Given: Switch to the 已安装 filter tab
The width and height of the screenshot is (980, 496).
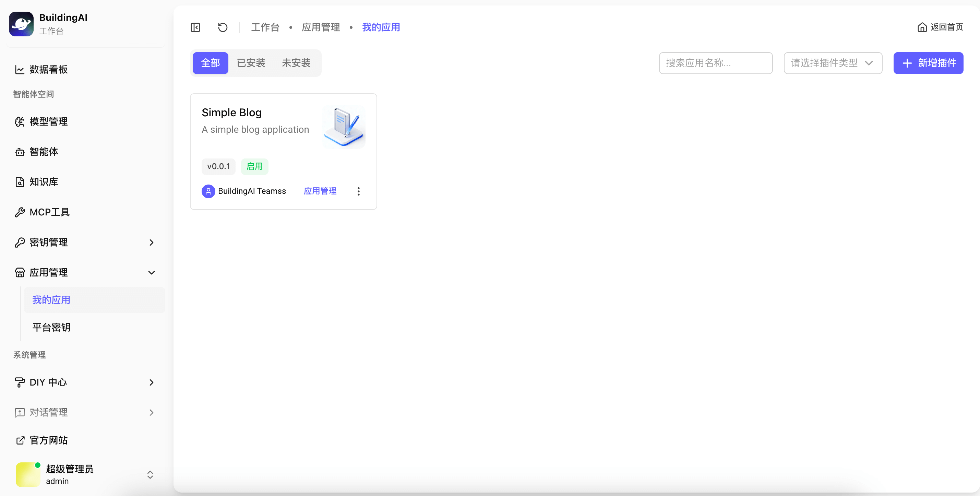Looking at the screenshot, I should (250, 63).
